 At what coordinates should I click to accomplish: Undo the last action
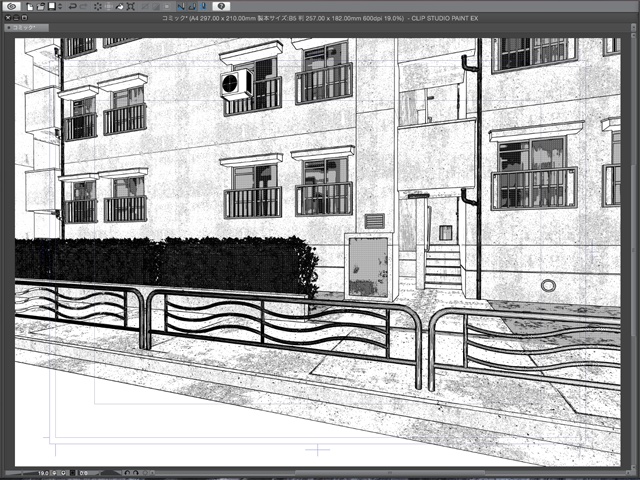pyautogui.click(x=73, y=7)
